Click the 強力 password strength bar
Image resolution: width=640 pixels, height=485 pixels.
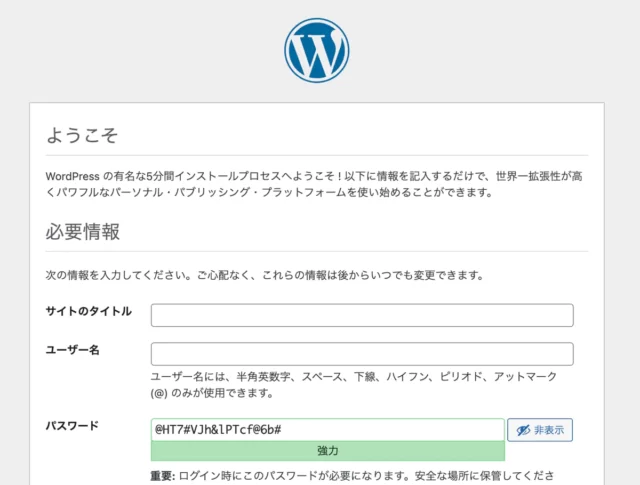[328, 451]
